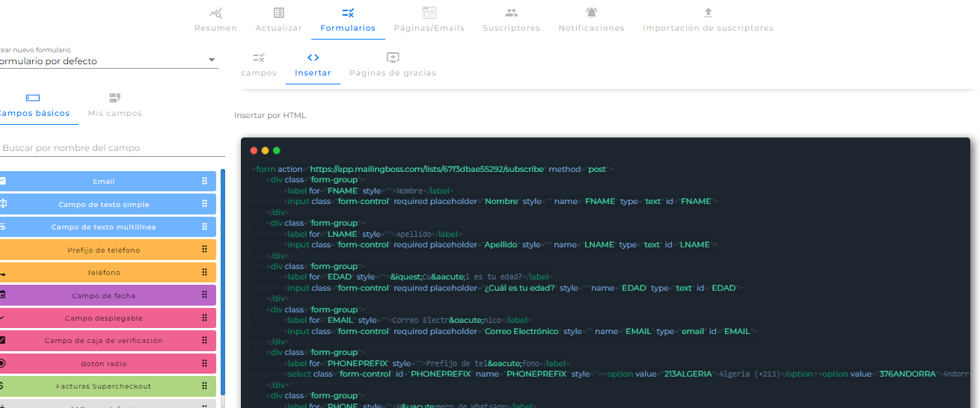
Task: Click drag handle on Campo de texto multilínea
Action: (x=204, y=226)
